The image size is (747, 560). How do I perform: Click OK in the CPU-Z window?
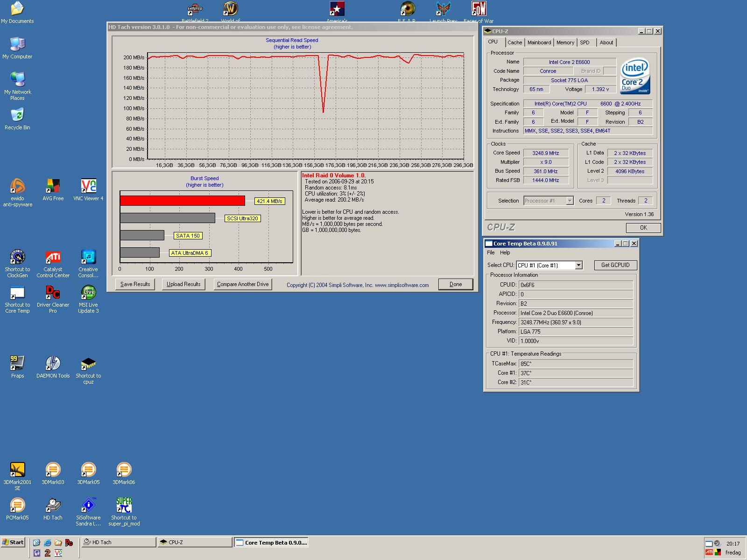coord(643,228)
